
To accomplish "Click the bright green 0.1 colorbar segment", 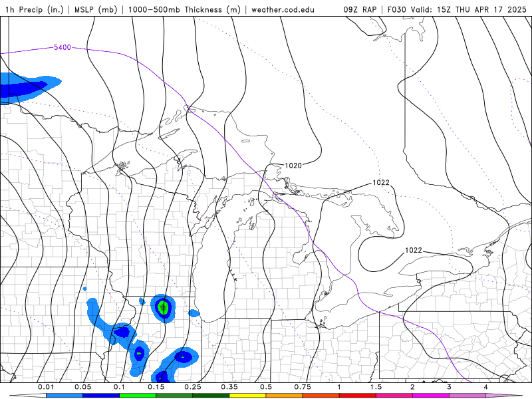I will [138, 396].
